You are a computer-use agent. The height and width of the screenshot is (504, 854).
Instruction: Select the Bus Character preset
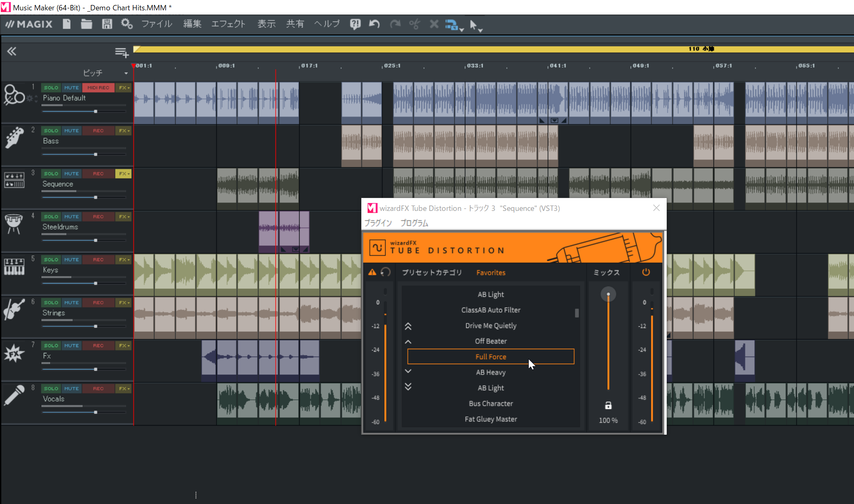(x=491, y=404)
